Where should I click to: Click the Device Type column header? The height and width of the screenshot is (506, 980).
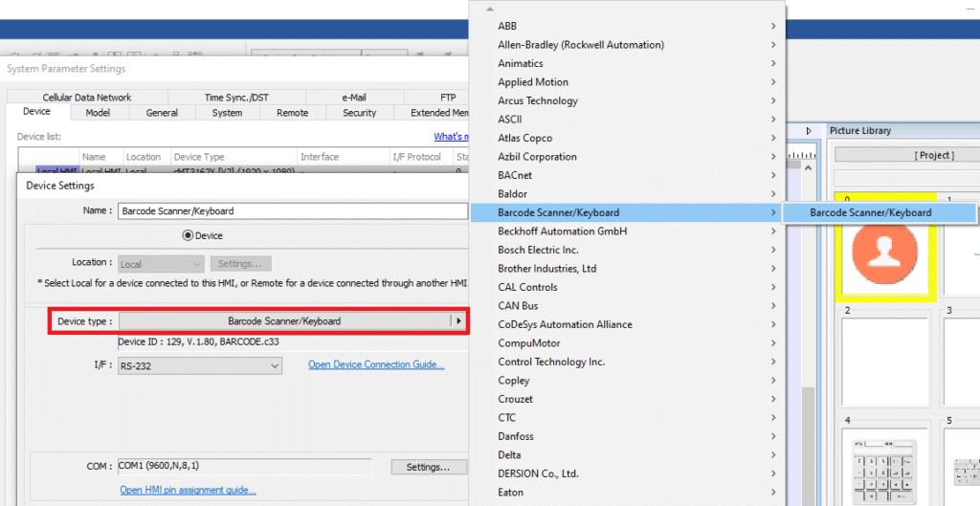(x=234, y=157)
